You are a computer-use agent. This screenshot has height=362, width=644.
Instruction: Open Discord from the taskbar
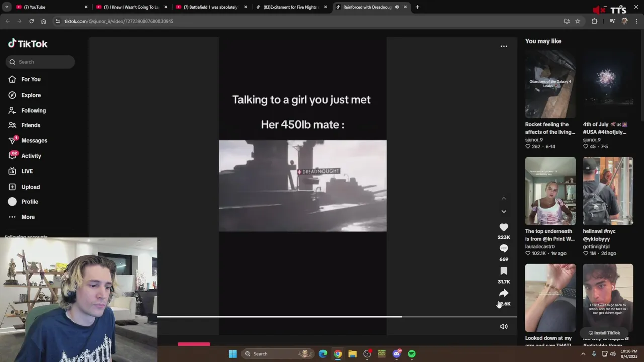tap(397, 354)
